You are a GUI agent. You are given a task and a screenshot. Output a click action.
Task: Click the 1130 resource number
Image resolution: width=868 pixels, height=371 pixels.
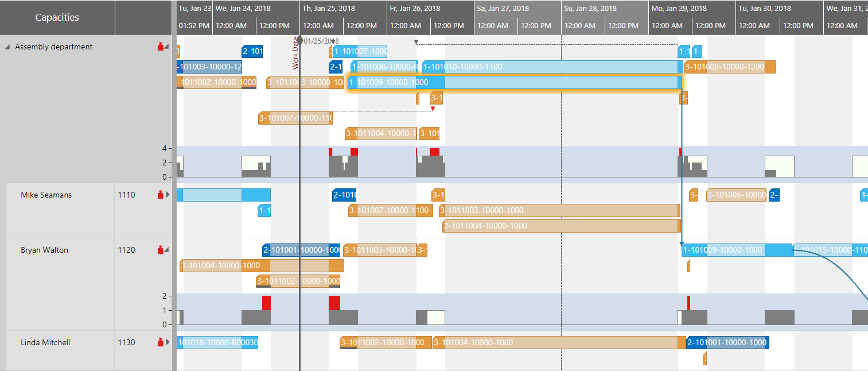click(x=126, y=342)
